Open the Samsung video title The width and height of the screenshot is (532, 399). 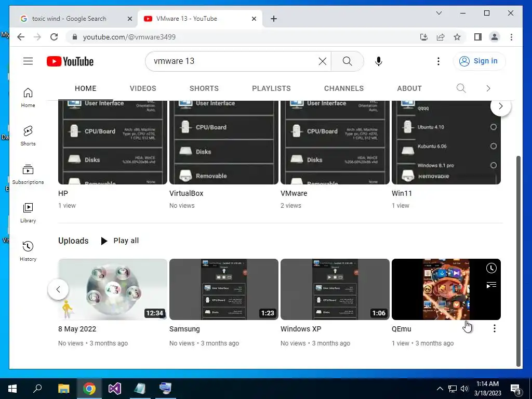pos(184,329)
